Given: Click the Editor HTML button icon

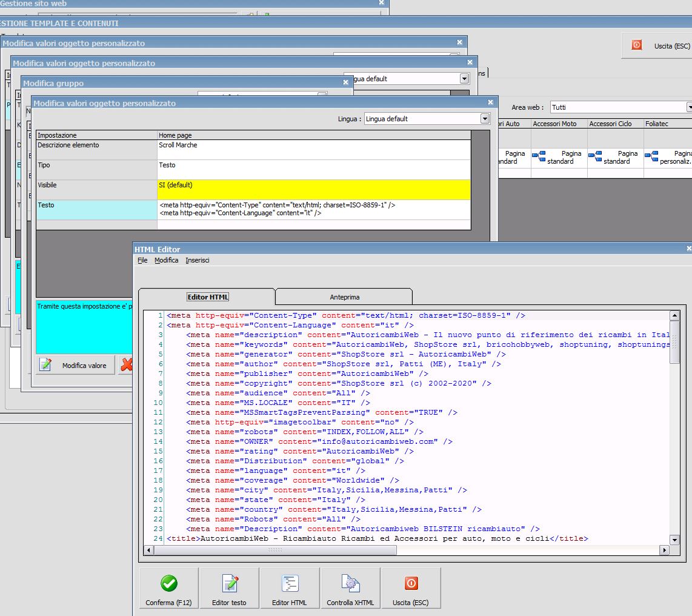Looking at the screenshot, I should (x=290, y=583).
